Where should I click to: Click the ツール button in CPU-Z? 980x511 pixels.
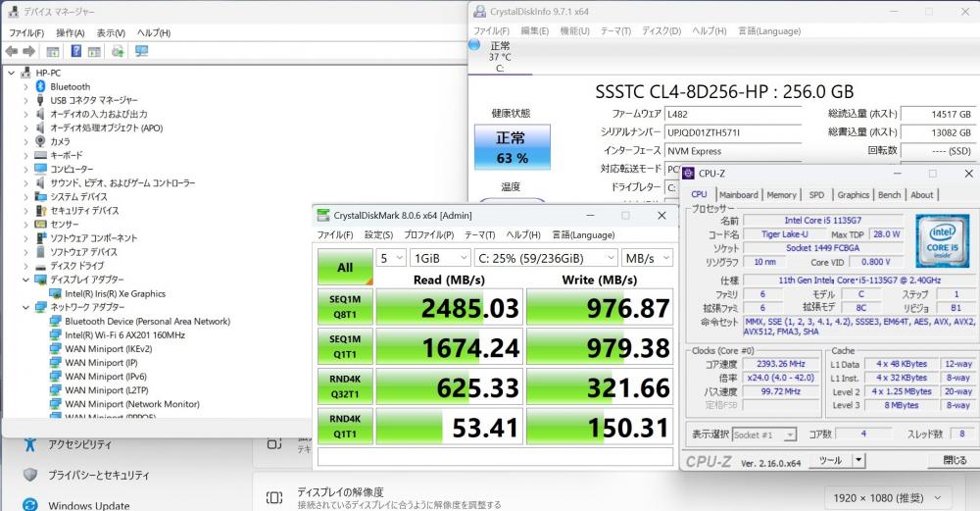(x=830, y=460)
